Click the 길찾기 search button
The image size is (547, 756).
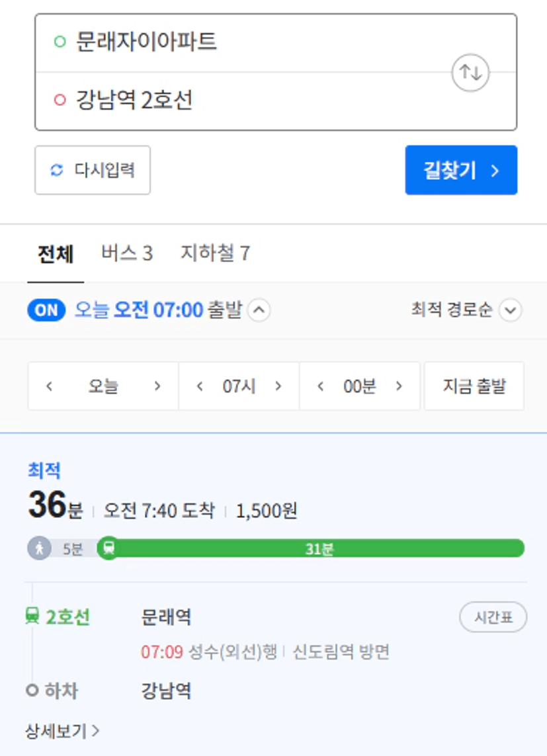461,170
